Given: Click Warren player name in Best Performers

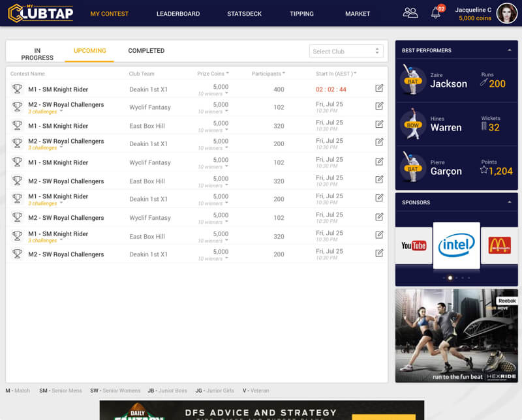Looking at the screenshot, I should [x=446, y=127].
